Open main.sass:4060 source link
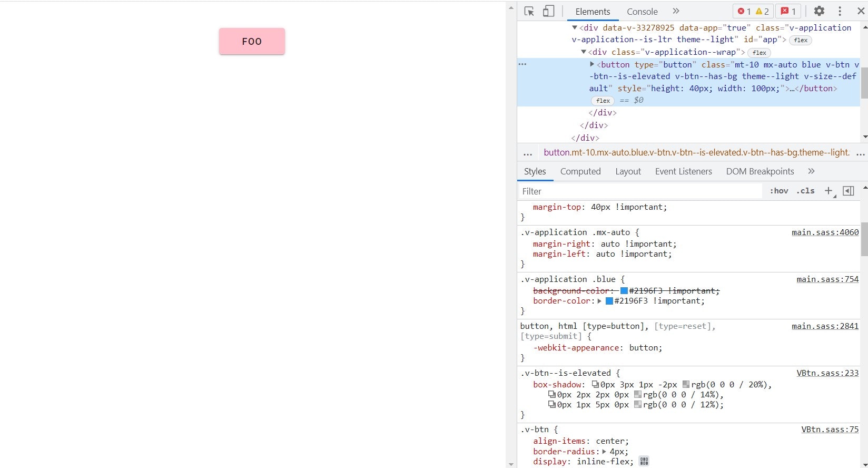 tap(825, 232)
